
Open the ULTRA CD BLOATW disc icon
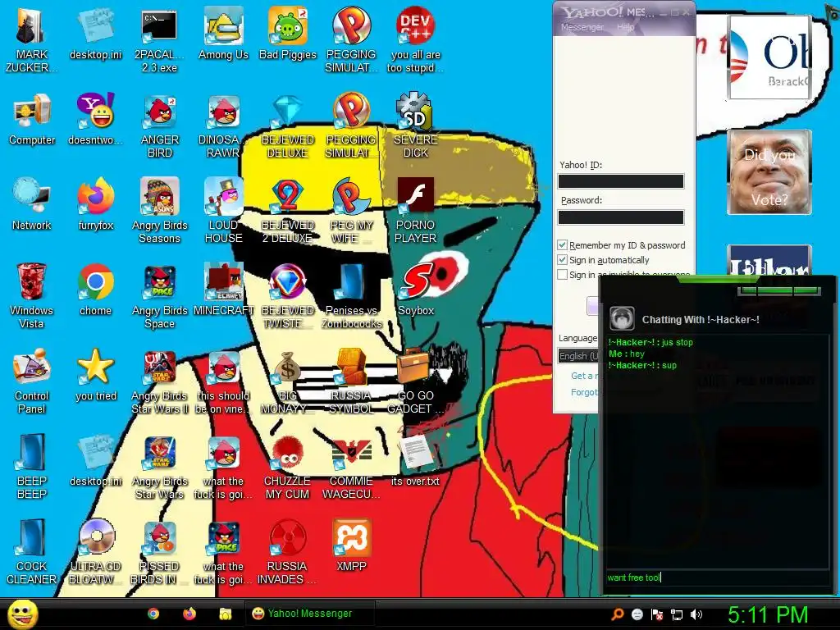point(96,552)
